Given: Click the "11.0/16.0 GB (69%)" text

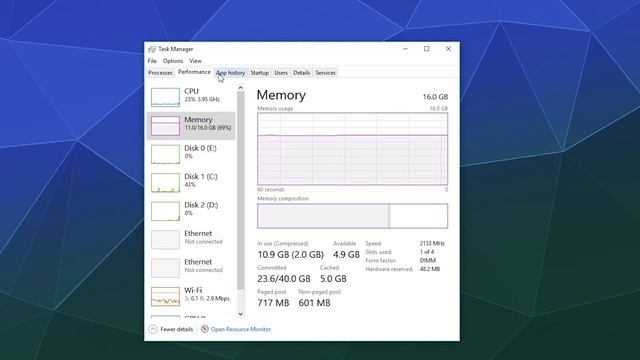Looking at the screenshot, I should (208, 128).
